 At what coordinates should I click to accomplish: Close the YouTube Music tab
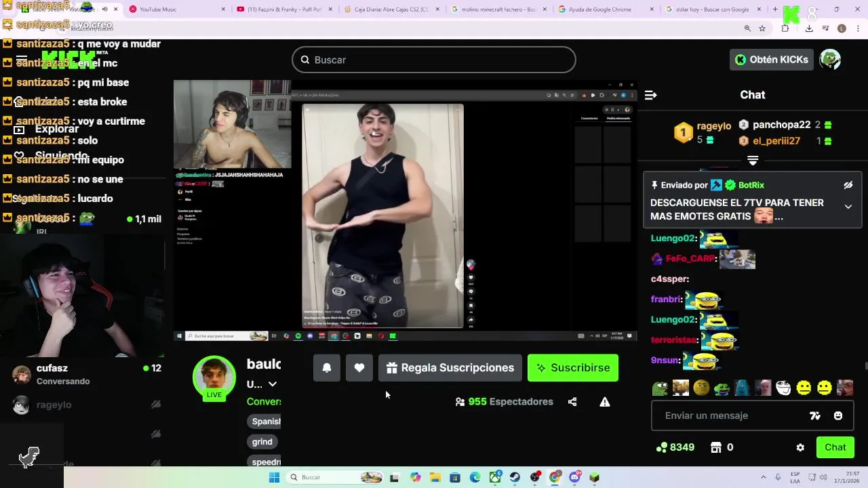click(224, 9)
